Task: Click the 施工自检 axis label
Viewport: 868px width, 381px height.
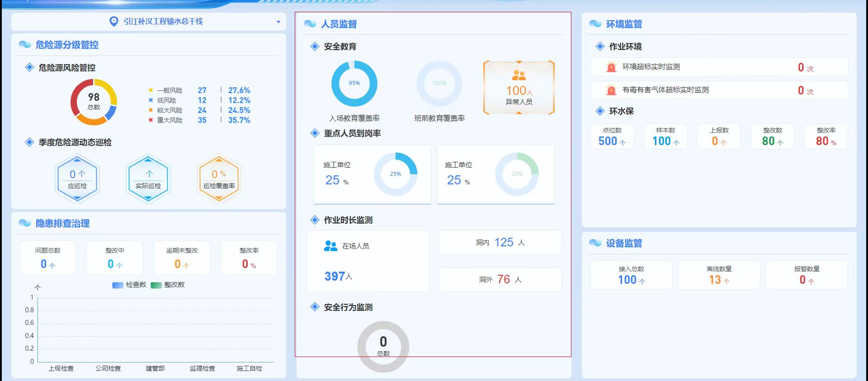Action: tap(250, 368)
